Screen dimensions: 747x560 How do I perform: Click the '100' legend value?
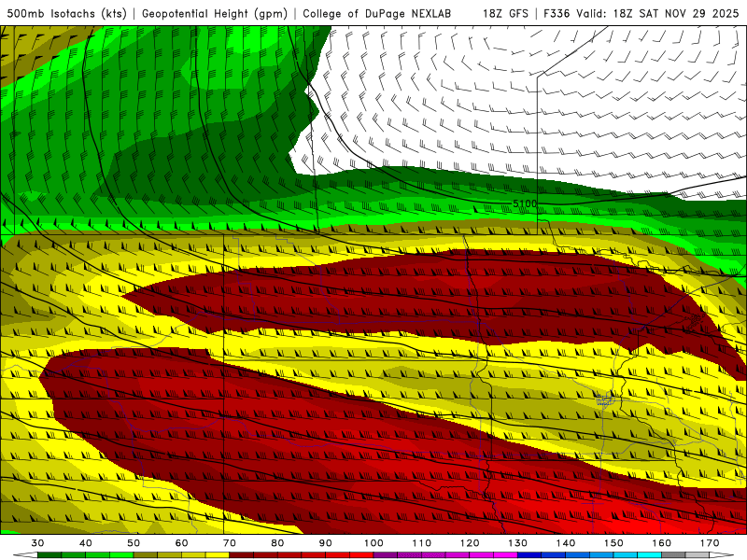tap(374, 543)
